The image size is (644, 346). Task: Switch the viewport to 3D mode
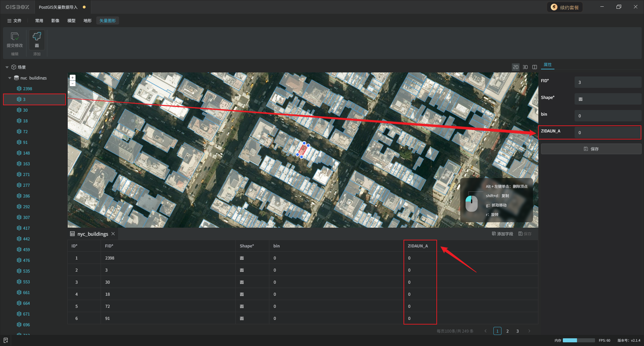point(525,67)
